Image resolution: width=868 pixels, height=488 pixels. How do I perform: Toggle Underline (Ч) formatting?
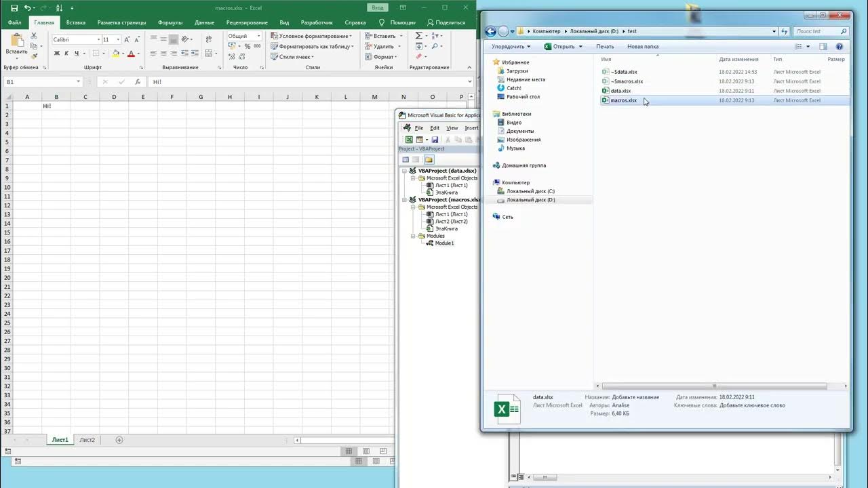tap(77, 53)
